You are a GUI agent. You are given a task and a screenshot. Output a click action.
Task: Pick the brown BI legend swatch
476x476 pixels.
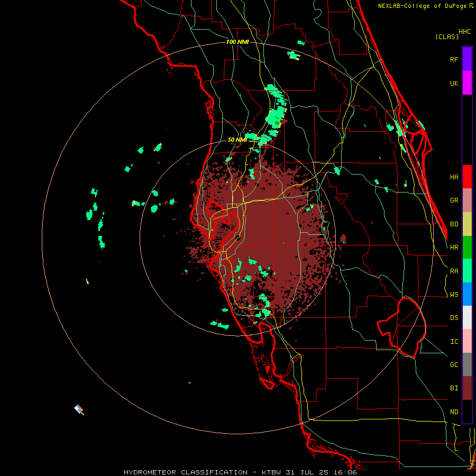[x=467, y=388]
